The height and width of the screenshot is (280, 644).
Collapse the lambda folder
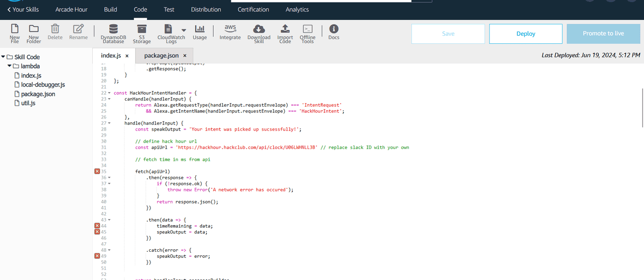point(10,66)
